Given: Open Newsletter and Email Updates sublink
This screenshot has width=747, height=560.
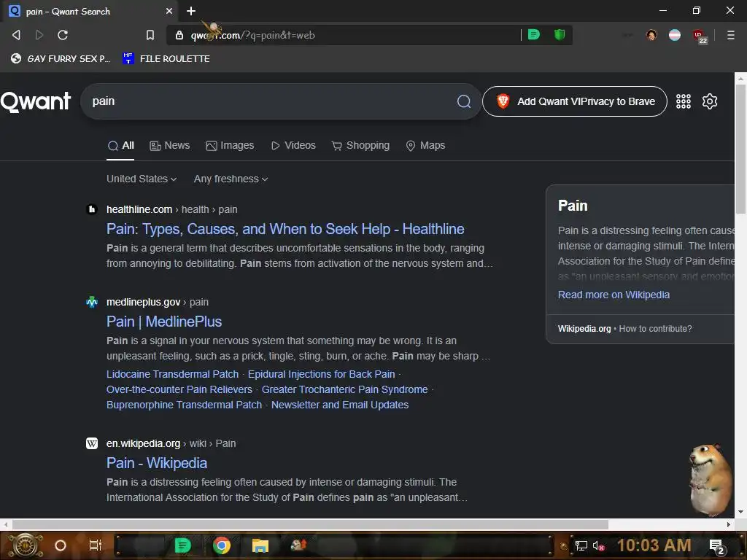Looking at the screenshot, I should pos(340,405).
